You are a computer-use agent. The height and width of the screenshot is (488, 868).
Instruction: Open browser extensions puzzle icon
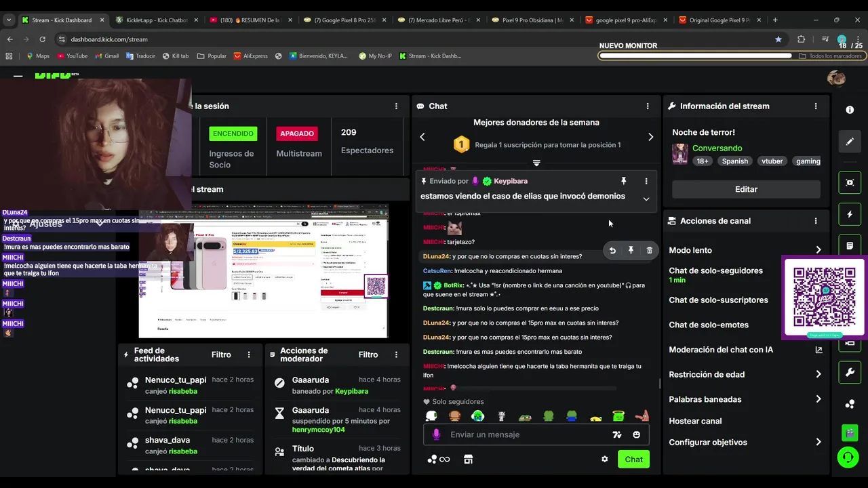pos(801,39)
